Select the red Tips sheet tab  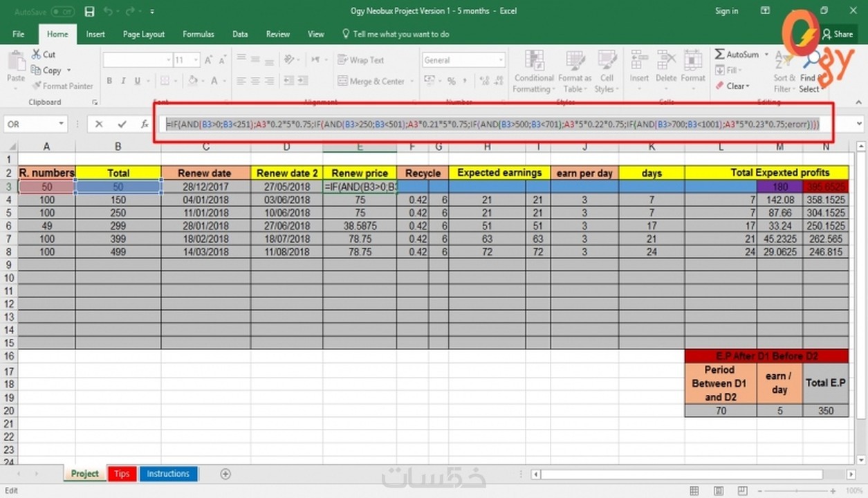122,474
